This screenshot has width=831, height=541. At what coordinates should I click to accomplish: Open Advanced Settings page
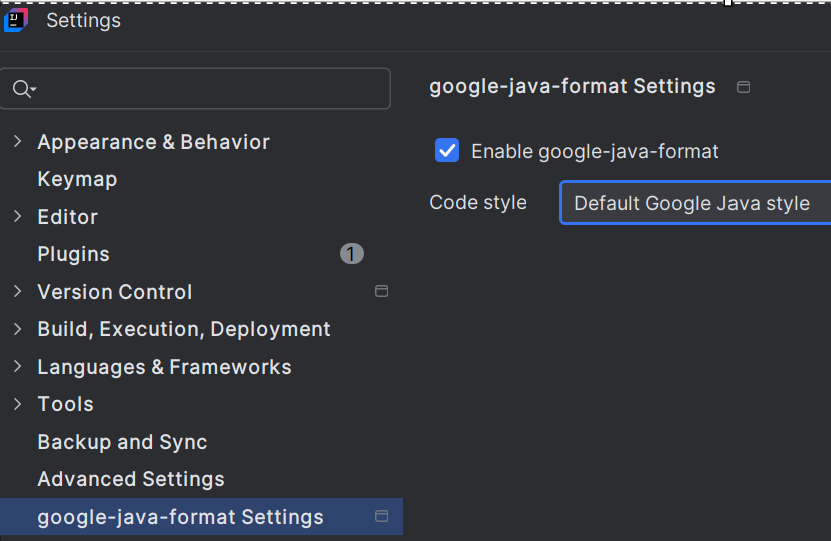click(130, 479)
